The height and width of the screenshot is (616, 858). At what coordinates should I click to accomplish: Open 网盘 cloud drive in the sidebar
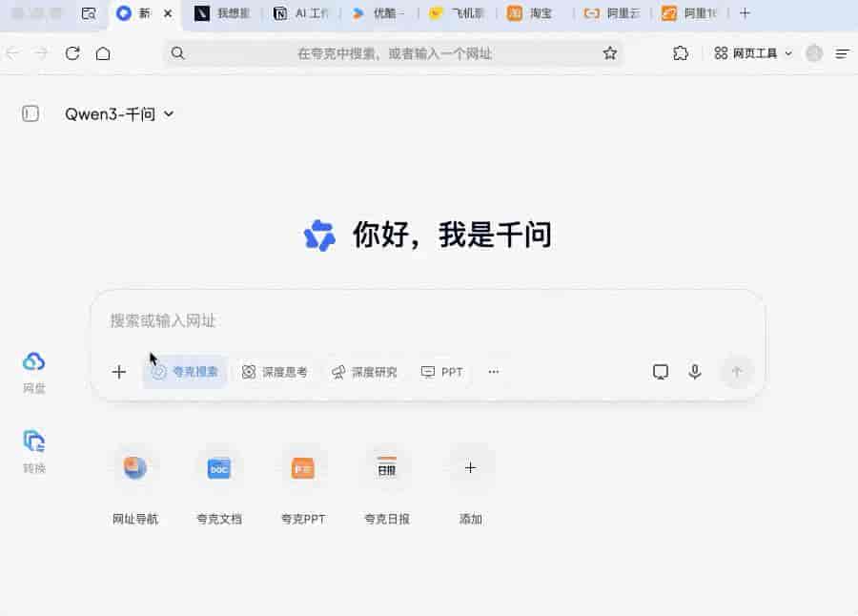pos(34,372)
